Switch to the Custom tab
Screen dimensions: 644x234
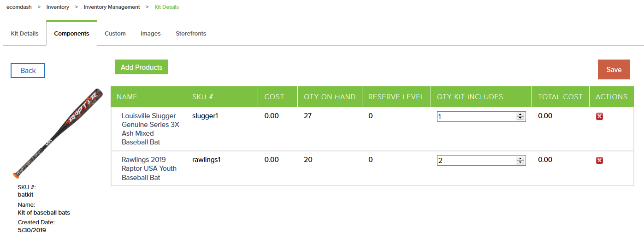[115, 34]
